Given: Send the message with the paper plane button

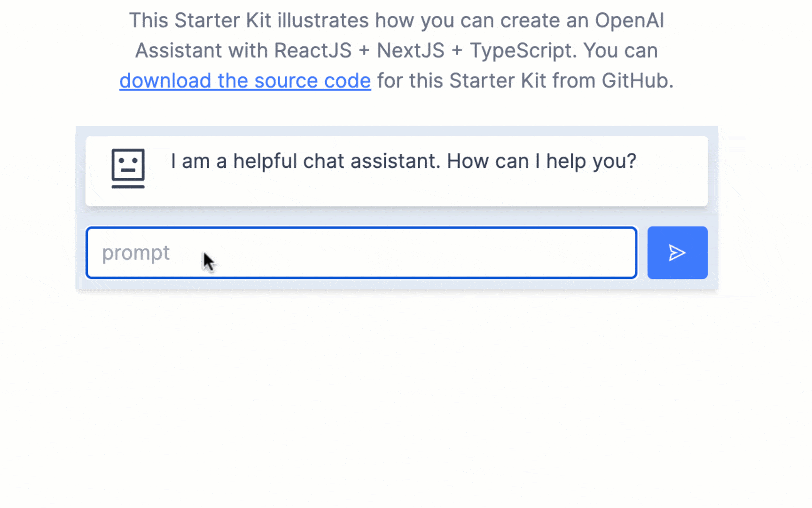Looking at the screenshot, I should tap(677, 253).
